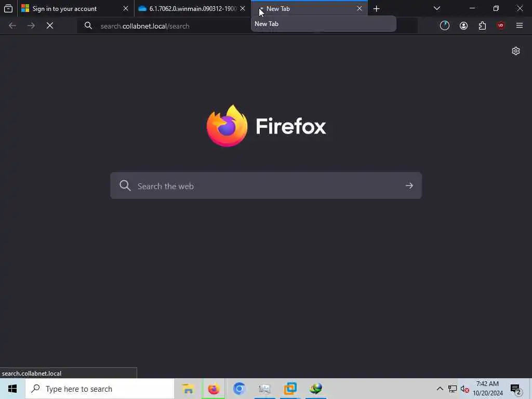Open the monitor chart taskbar app

(x=264, y=389)
